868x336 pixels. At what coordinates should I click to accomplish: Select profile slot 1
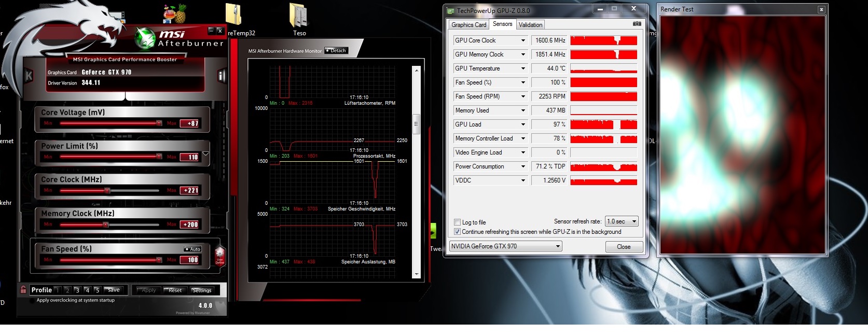(x=57, y=290)
